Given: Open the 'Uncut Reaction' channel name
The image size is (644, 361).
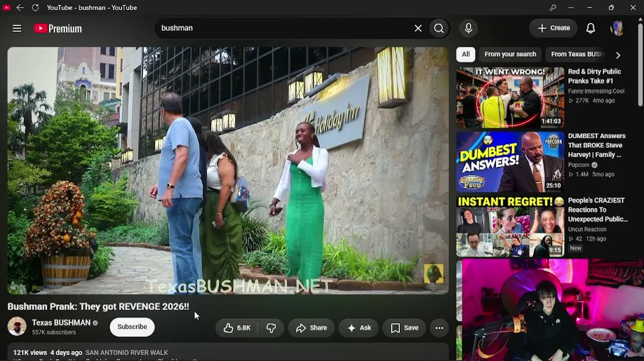Looking at the screenshot, I should [x=587, y=229].
